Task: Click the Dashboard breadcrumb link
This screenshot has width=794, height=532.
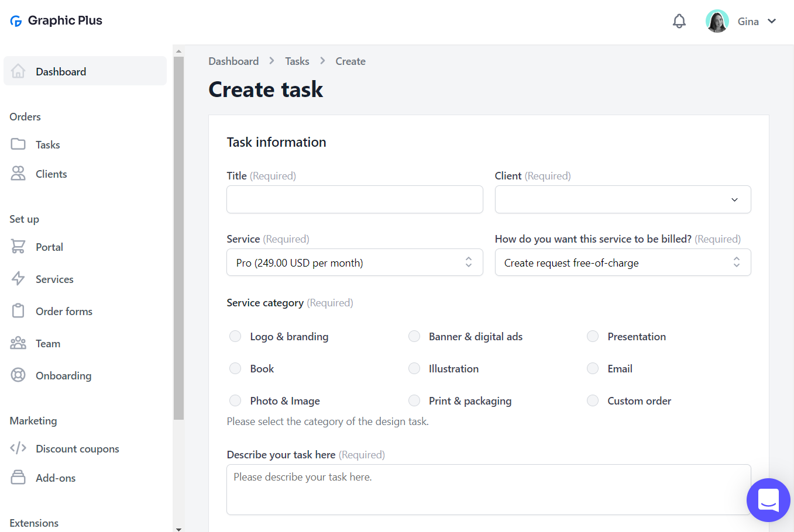Action: point(233,61)
